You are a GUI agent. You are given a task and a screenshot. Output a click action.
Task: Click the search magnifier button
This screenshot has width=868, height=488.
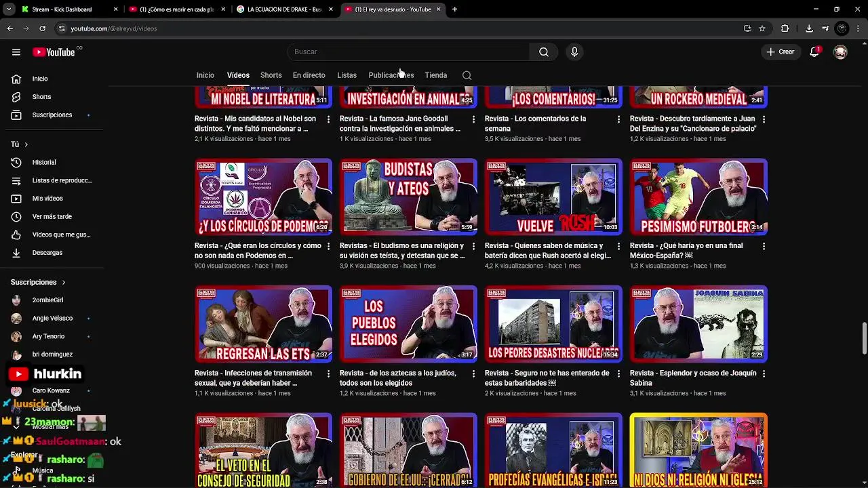point(544,52)
